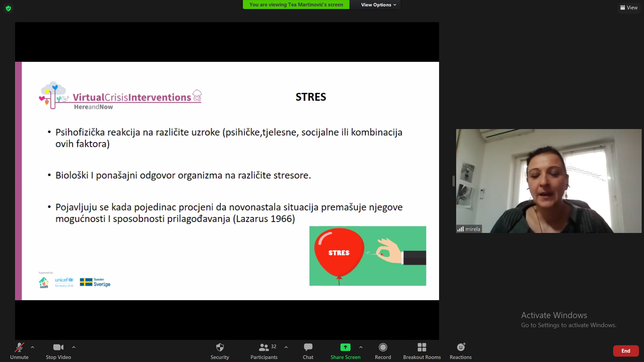Open the View layout menu

coord(629,7)
